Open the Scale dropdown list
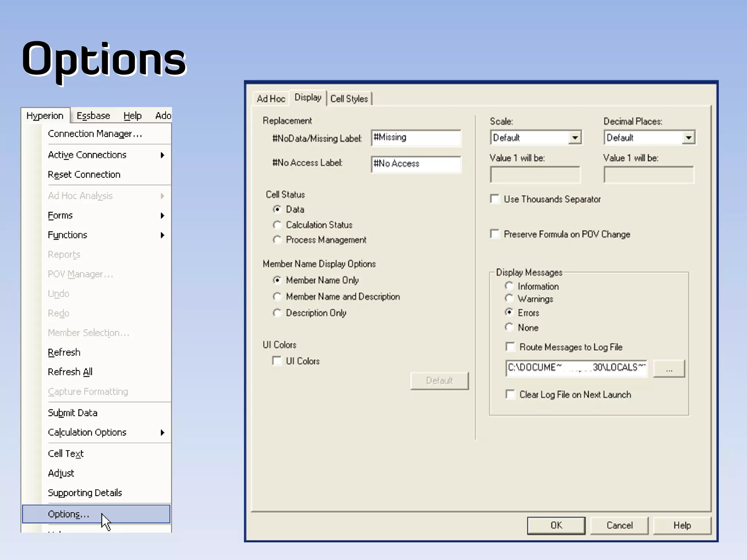 (x=575, y=138)
